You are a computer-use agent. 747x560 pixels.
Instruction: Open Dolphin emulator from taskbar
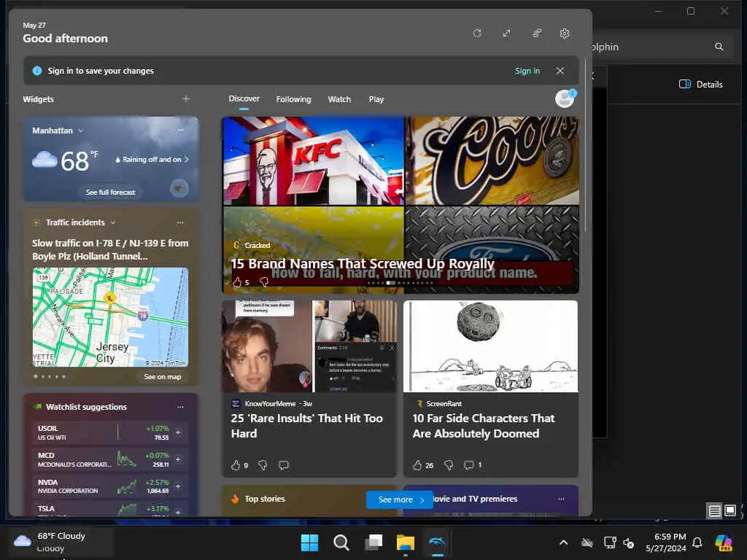coord(437,542)
